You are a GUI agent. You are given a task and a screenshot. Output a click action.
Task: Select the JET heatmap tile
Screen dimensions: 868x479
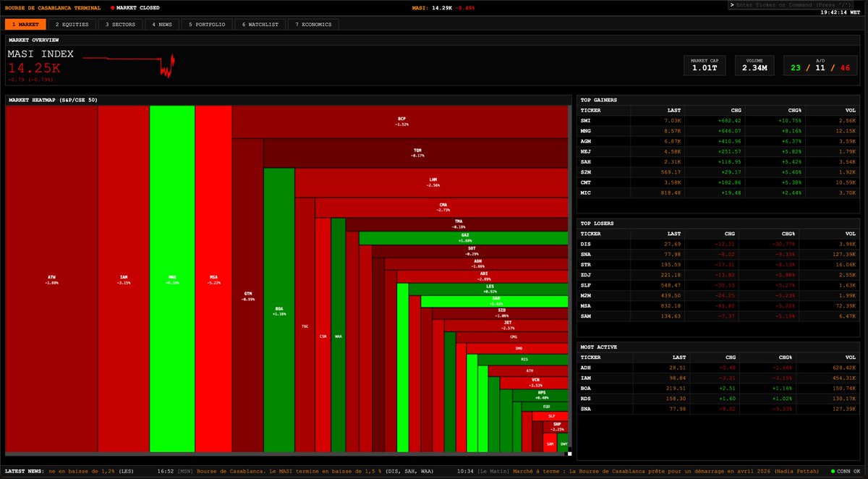508,326
